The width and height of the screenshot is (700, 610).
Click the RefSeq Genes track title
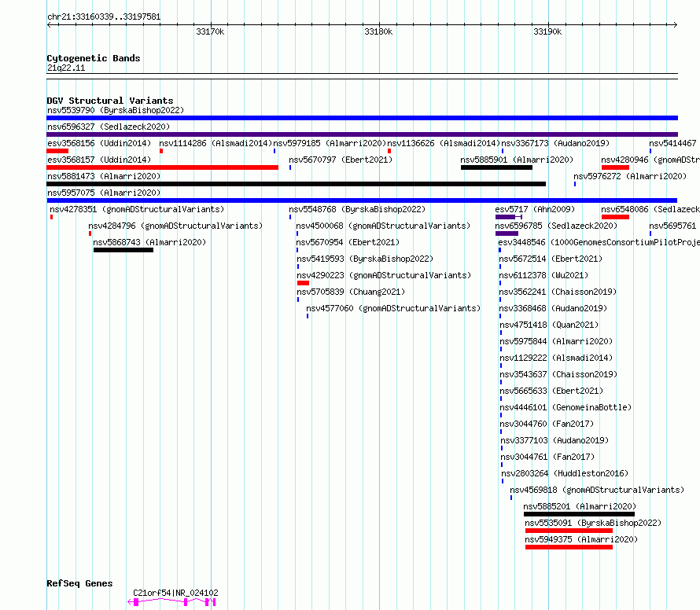coord(79,584)
